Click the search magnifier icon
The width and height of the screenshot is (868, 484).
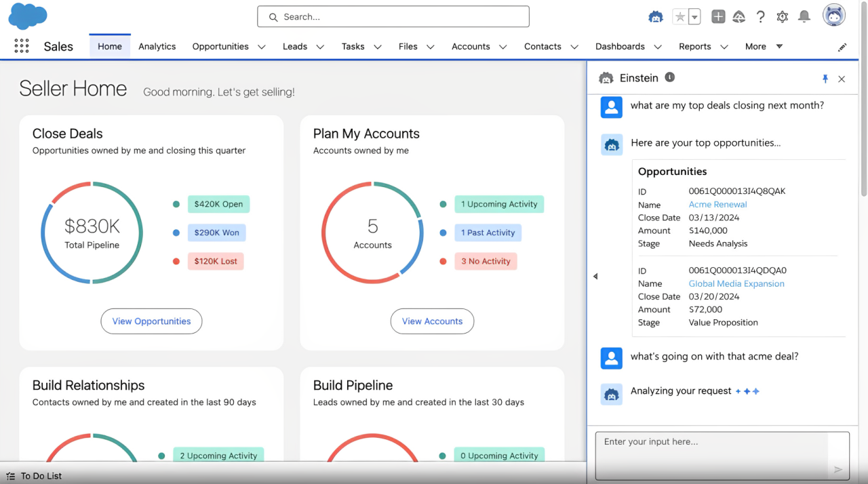tap(273, 17)
